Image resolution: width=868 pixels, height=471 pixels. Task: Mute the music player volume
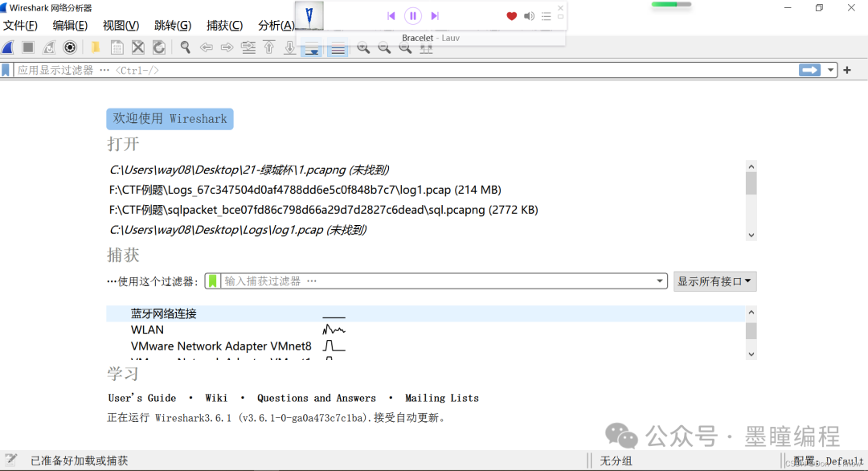pos(529,16)
